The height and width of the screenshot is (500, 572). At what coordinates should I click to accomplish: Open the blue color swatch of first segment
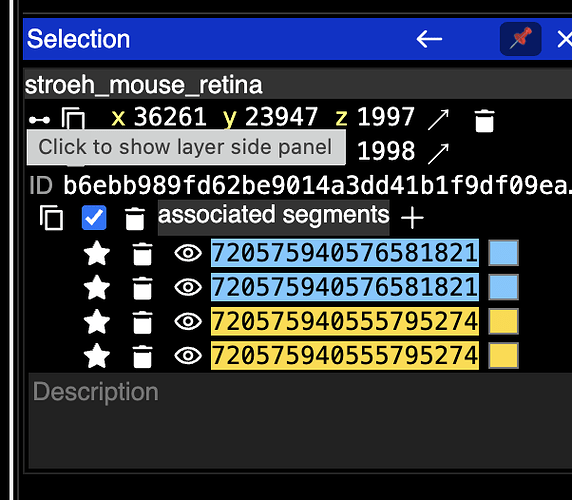pyautogui.click(x=503, y=253)
